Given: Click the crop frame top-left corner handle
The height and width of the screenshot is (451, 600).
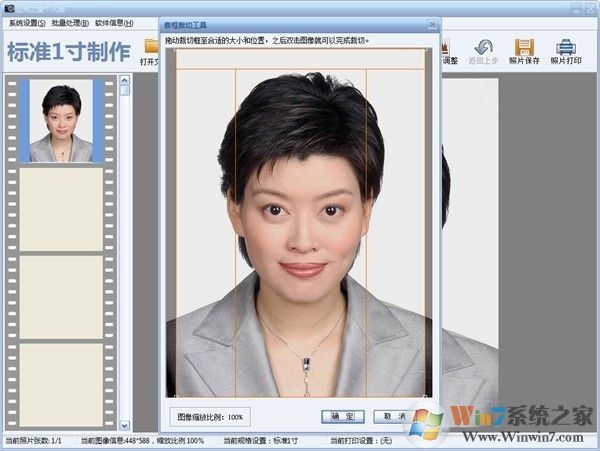Looking at the screenshot, I should tap(176, 49).
